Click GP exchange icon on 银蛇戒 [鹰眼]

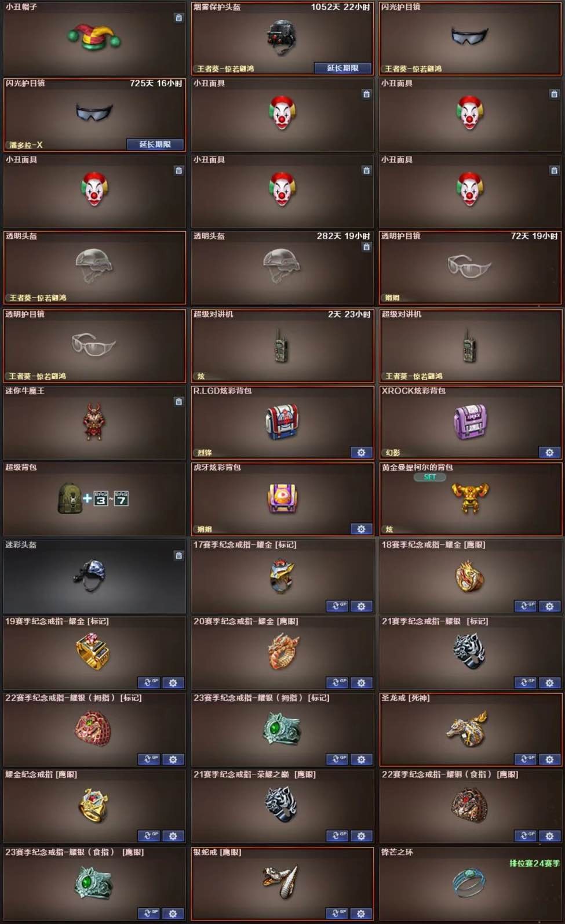click(x=337, y=913)
